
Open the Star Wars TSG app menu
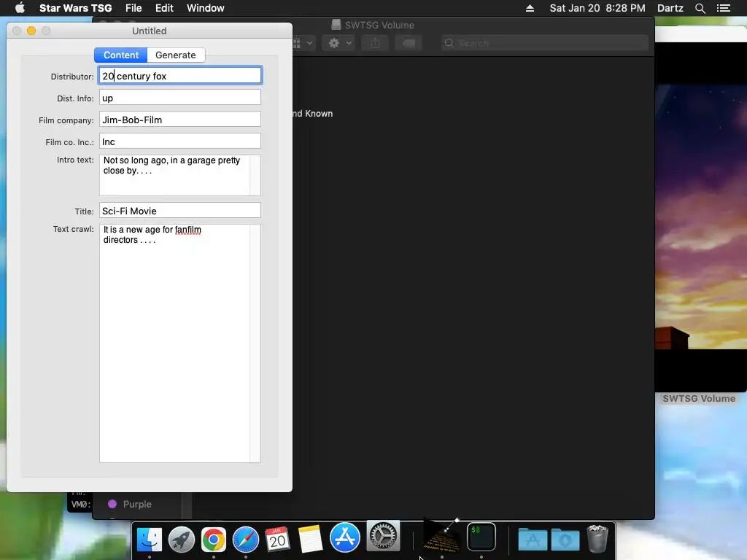pyautogui.click(x=75, y=8)
